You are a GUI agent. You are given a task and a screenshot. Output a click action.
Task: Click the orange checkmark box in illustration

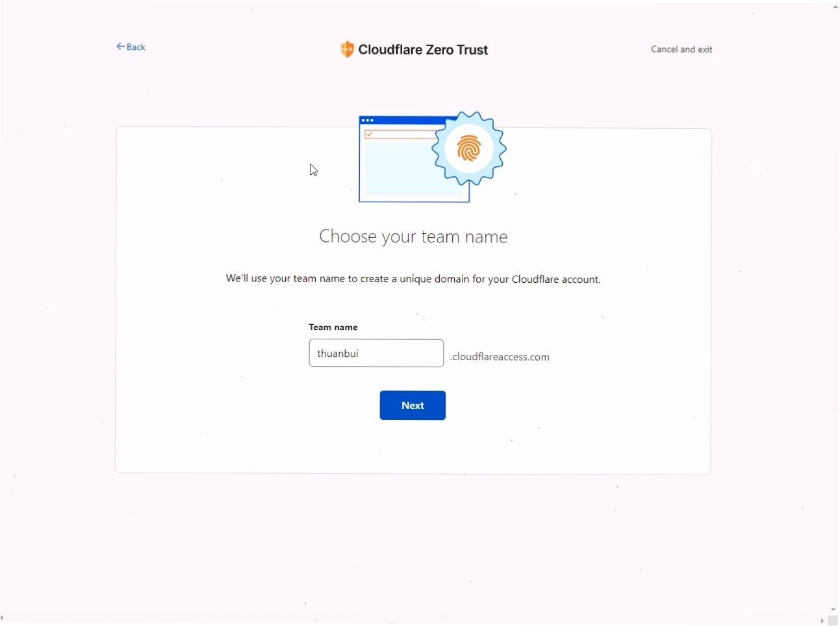click(369, 135)
